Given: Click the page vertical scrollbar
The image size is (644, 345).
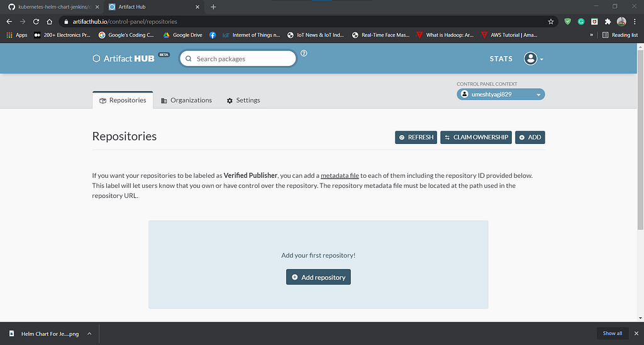Looking at the screenshot, I should click(640, 140).
